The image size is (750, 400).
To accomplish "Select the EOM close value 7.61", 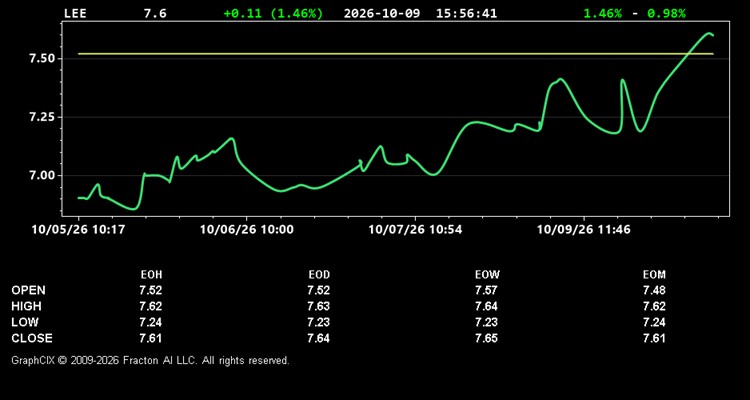I will (654, 338).
